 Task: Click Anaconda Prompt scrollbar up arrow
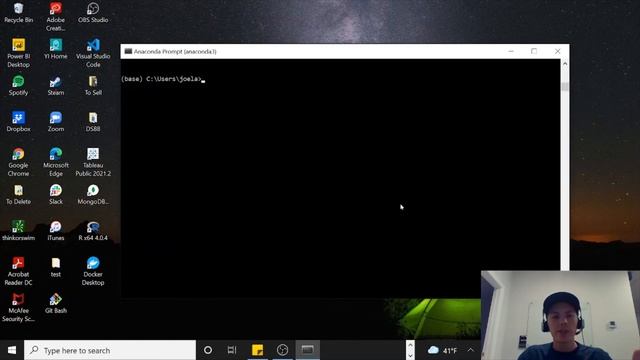565,64
